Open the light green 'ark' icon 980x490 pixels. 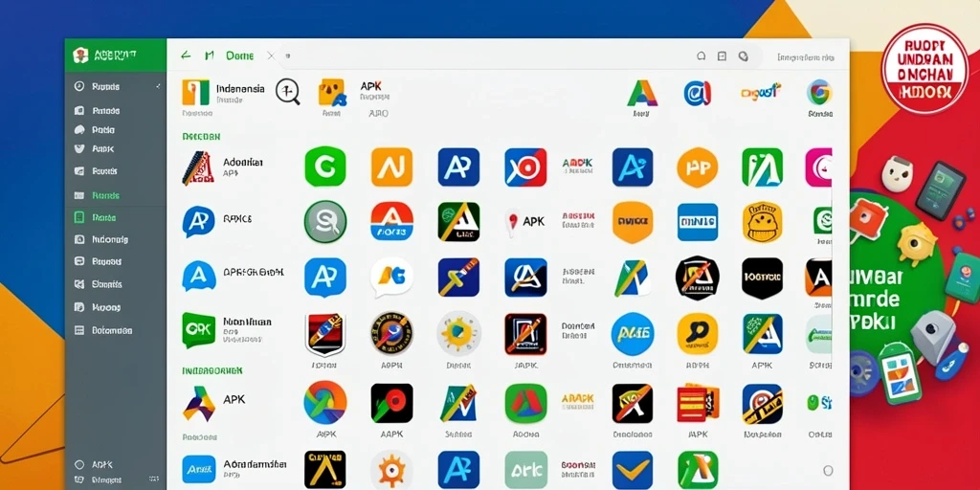[x=525, y=470]
